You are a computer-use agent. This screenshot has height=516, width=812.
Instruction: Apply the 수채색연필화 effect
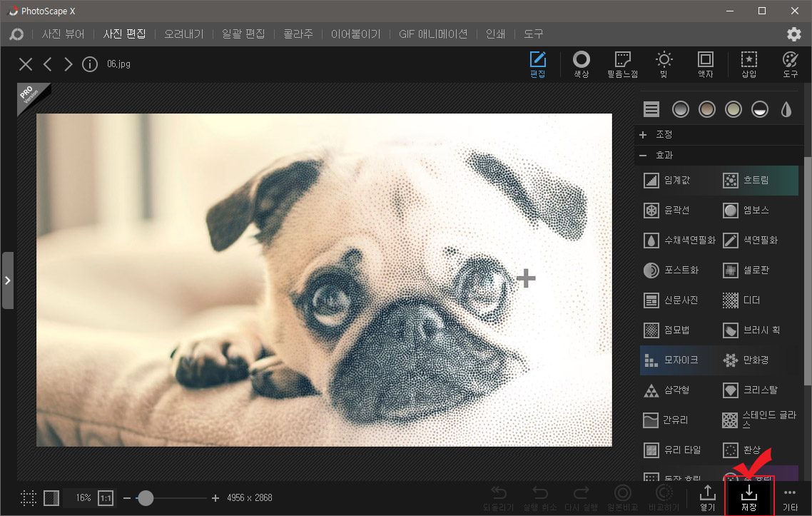pos(679,241)
